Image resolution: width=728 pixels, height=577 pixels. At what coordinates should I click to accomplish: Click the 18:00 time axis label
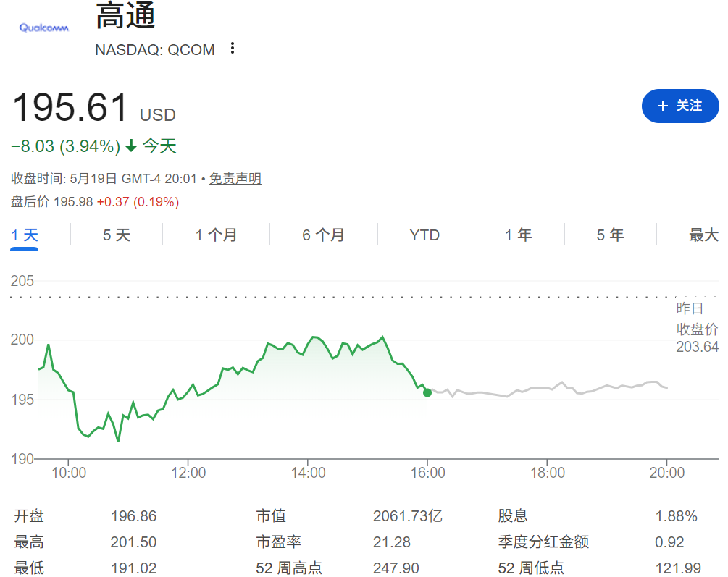coord(548,473)
